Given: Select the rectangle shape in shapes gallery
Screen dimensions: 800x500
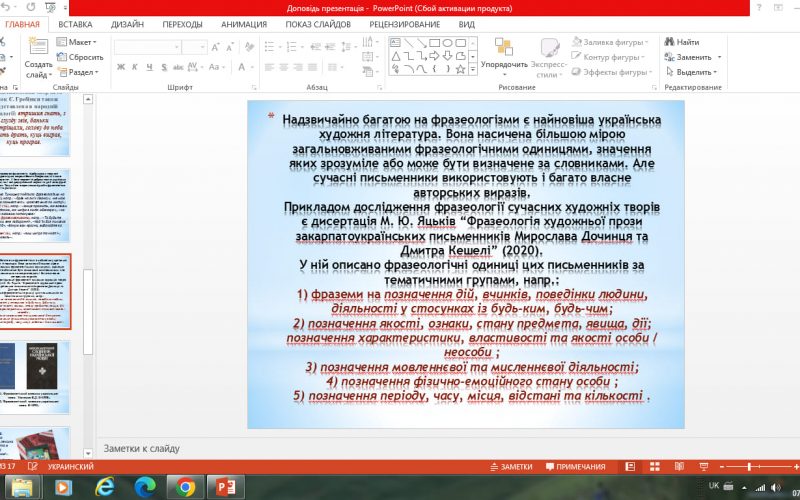Looking at the screenshot, I should pyautogui.click(x=435, y=43).
